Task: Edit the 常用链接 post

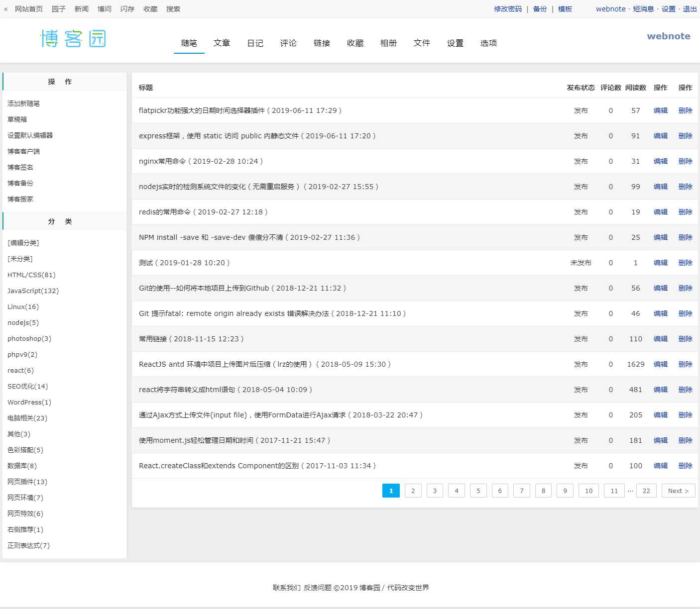Action: (661, 339)
